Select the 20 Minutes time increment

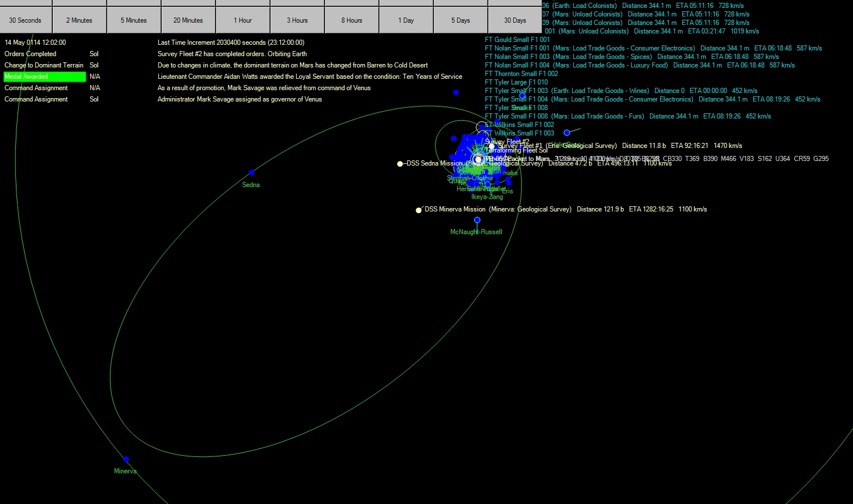coord(188,20)
